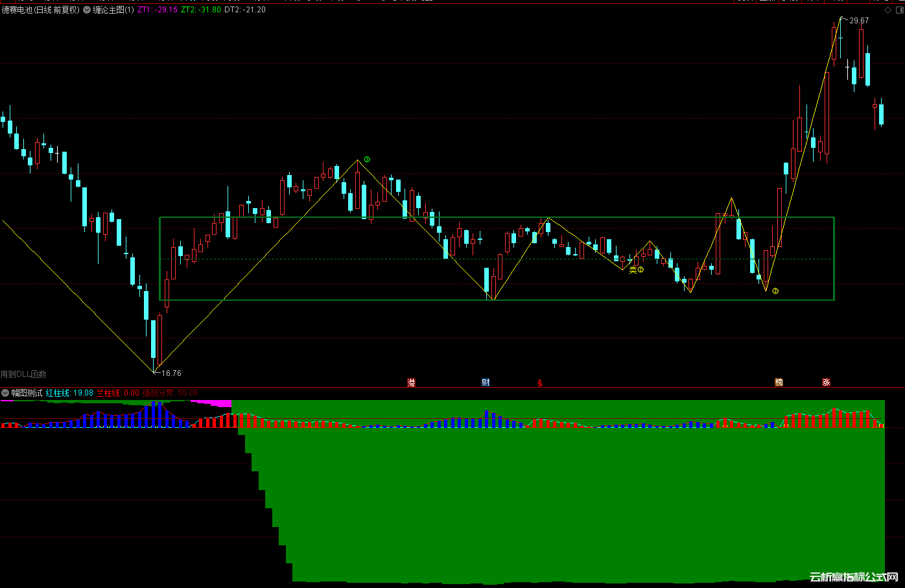Click the 红柱线: 19.08 value
The height and width of the screenshot is (588, 905).
(69, 393)
